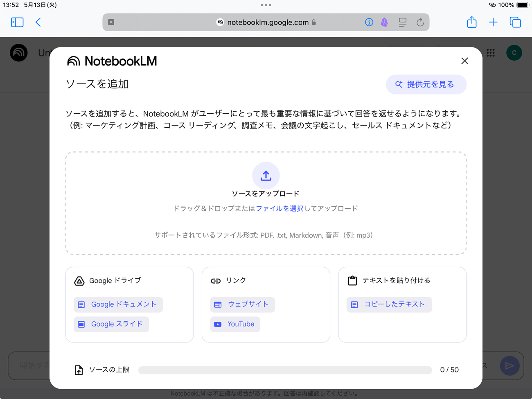This screenshot has width=532, height=399.
Task: Close the add source dialog
Action: coord(464,61)
